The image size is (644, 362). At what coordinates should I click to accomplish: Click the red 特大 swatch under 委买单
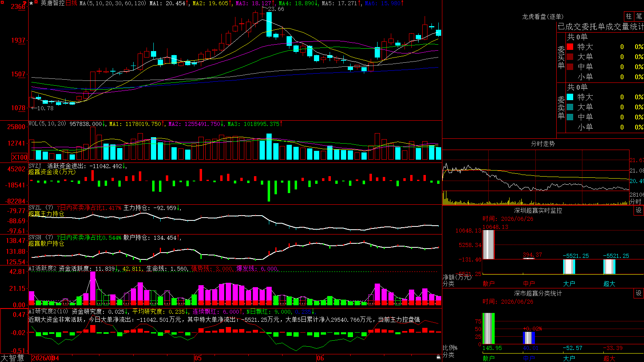click(570, 47)
